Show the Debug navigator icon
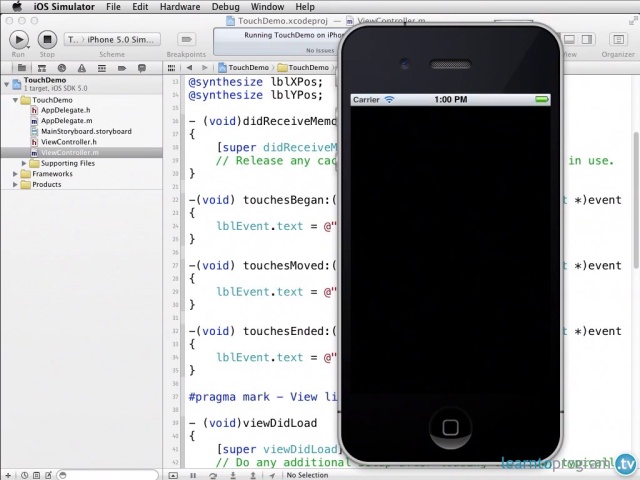The image size is (640, 480). pyautogui.click(x=102, y=68)
